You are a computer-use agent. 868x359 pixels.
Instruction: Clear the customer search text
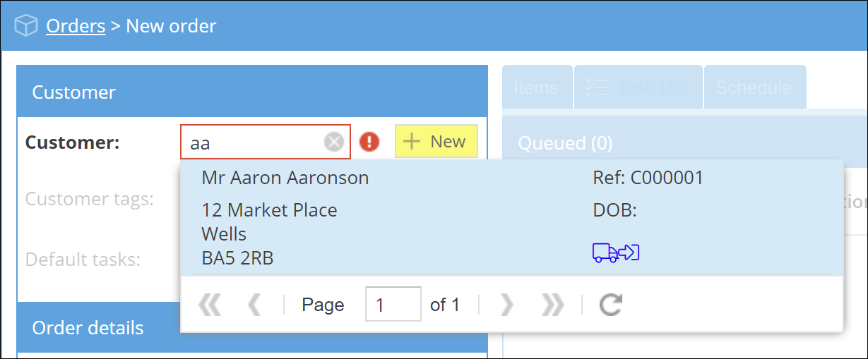pos(333,142)
